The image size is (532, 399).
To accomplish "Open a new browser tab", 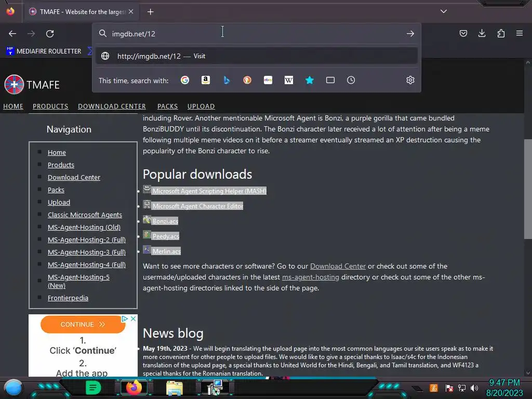I will click(150, 12).
